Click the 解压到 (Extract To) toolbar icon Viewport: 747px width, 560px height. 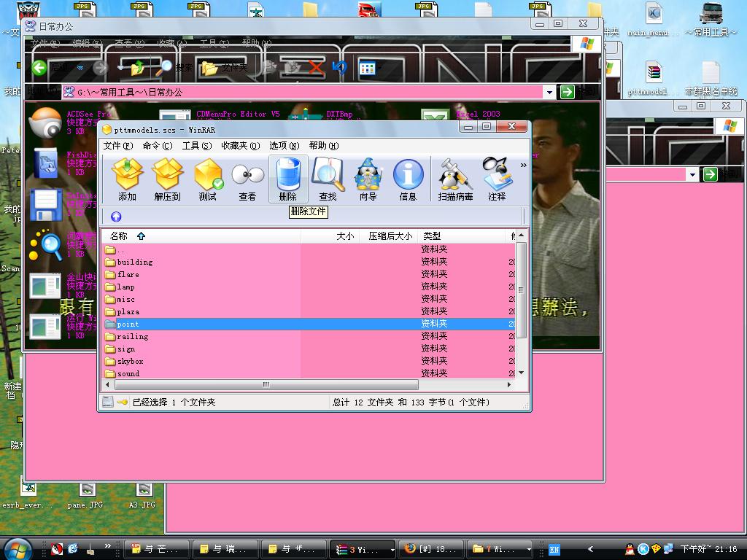(x=167, y=179)
